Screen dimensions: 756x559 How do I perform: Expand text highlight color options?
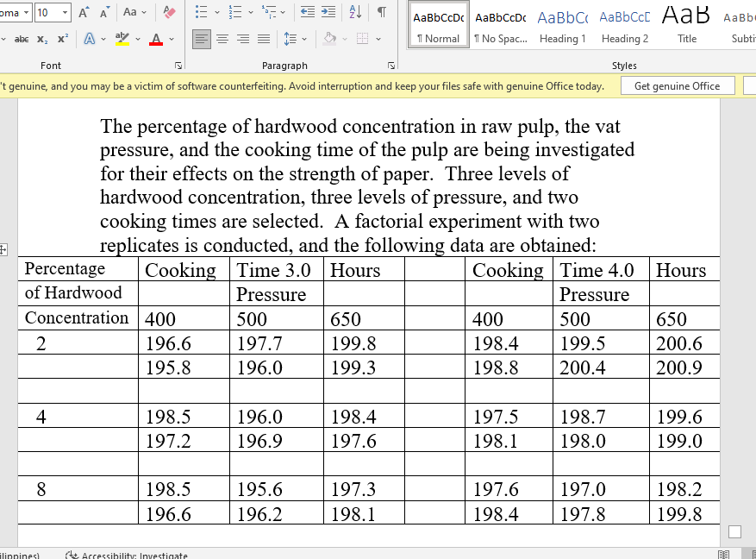(138, 39)
